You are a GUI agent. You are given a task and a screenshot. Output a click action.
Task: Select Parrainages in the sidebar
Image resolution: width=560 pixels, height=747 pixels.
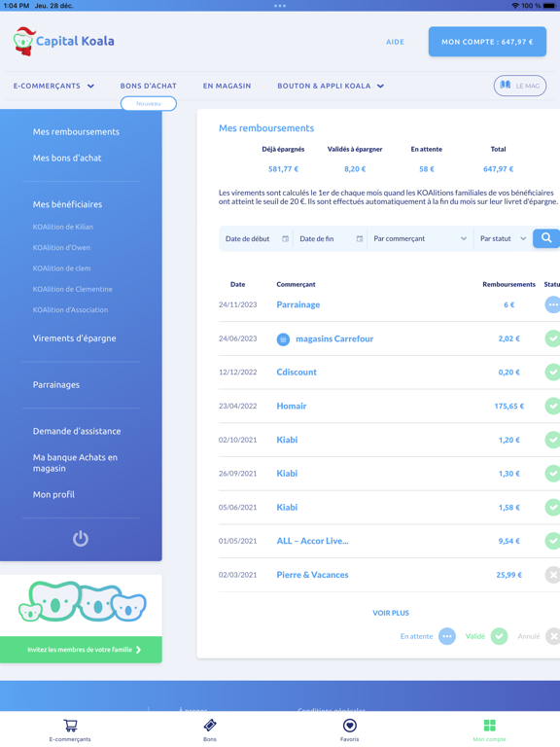click(x=56, y=385)
